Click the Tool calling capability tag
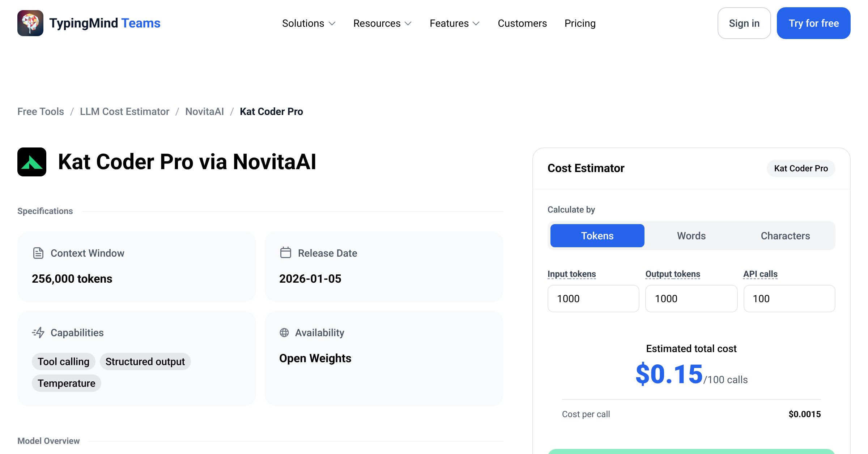Screen dimensions: 868x454 (64, 361)
